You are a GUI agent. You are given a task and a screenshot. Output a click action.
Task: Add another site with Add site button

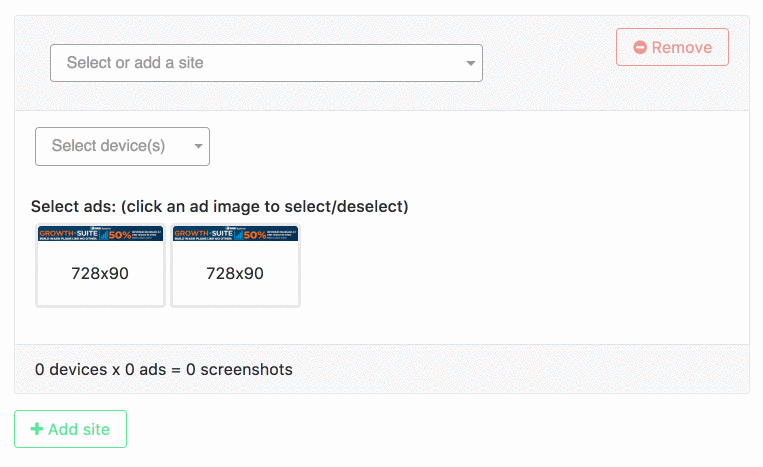tap(71, 429)
